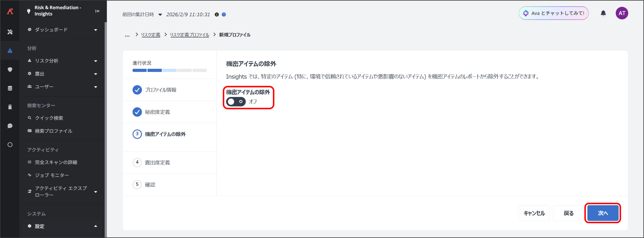This screenshot has height=238, width=644.
Task: Click the blue clock icon beside timestamp
Action: [x=224, y=15]
